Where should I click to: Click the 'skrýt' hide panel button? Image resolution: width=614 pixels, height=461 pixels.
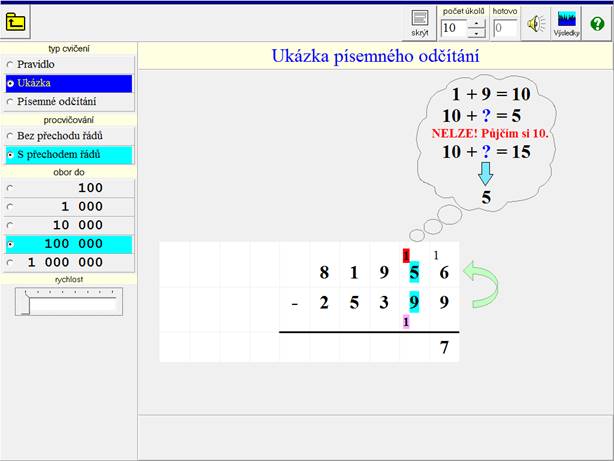point(420,22)
